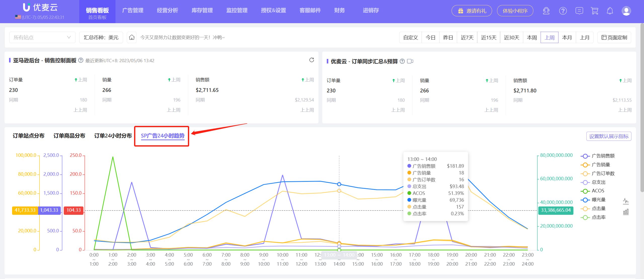
Task: Switch to the 订单24小时分布 tab
Action: pyautogui.click(x=113, y=136)
